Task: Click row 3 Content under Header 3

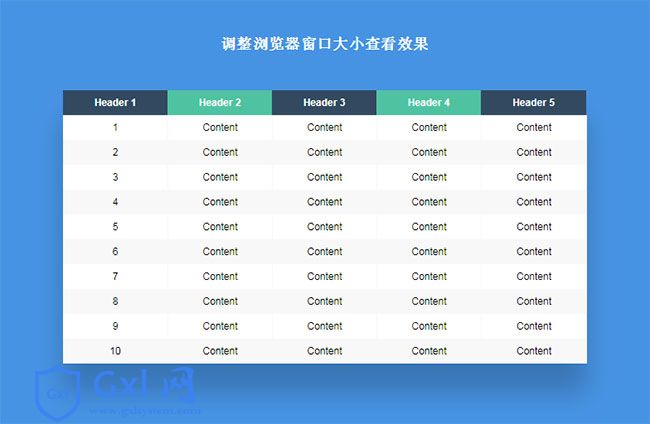Action: (324, 177)
